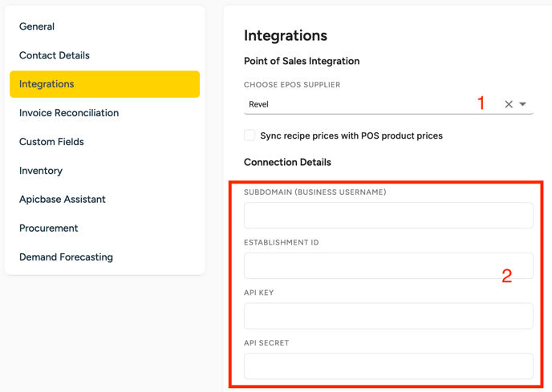
Task: Click the 'Choose EPOS Supplier' field label
Action: click(x=292, y=84)
